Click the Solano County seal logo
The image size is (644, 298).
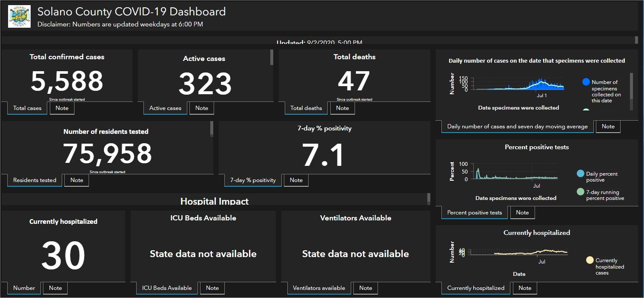click(x=20, y=17)
